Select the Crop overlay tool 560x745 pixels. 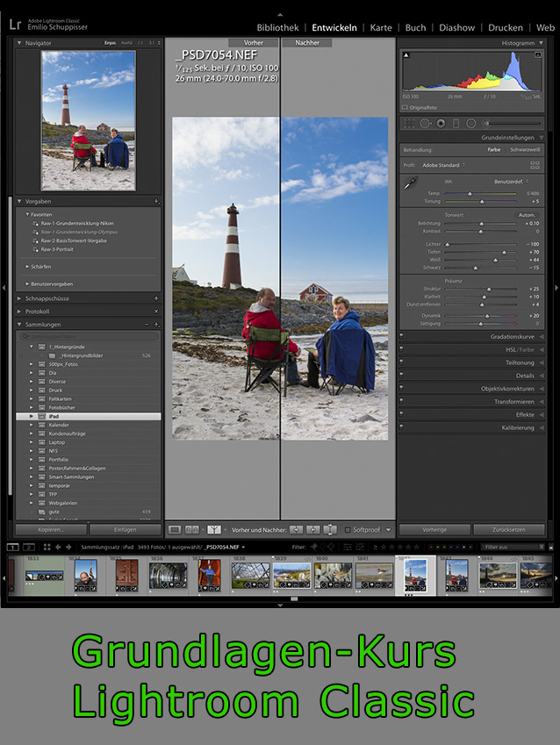pos(409,124)
